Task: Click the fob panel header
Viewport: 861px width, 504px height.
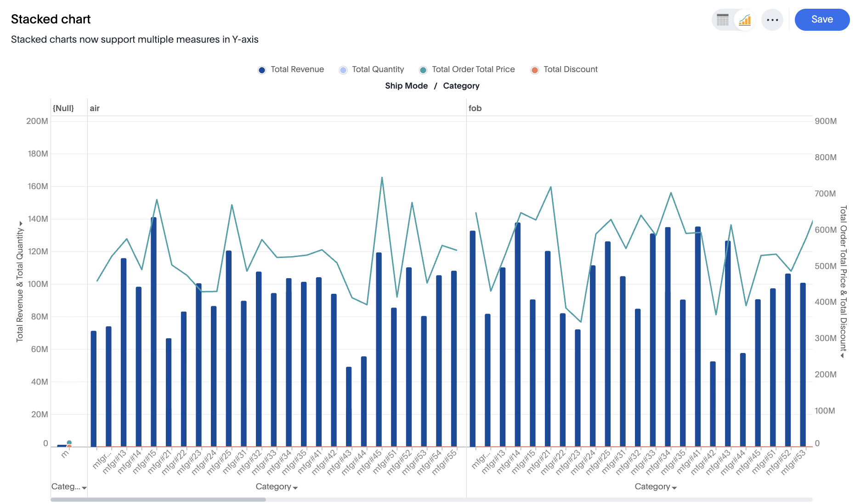Action: coord(475,108)
